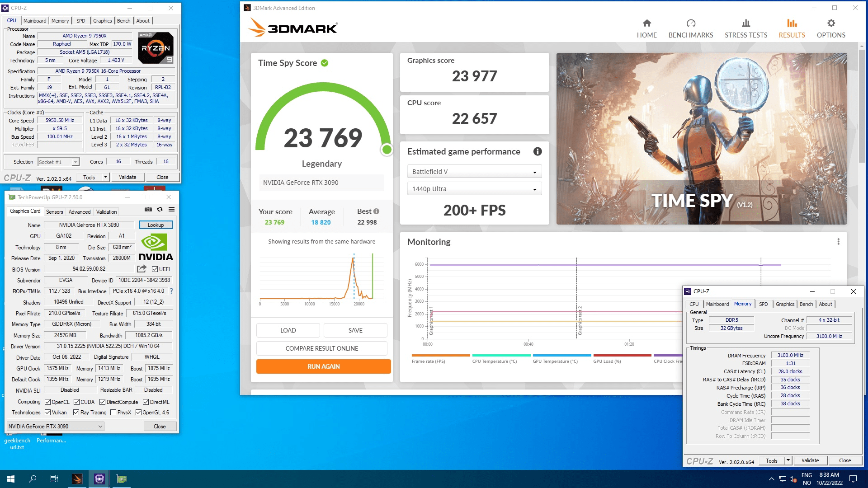Switch to SPD tab in top CPU-Z
The image size is (868, 488).
click(81, 21)
